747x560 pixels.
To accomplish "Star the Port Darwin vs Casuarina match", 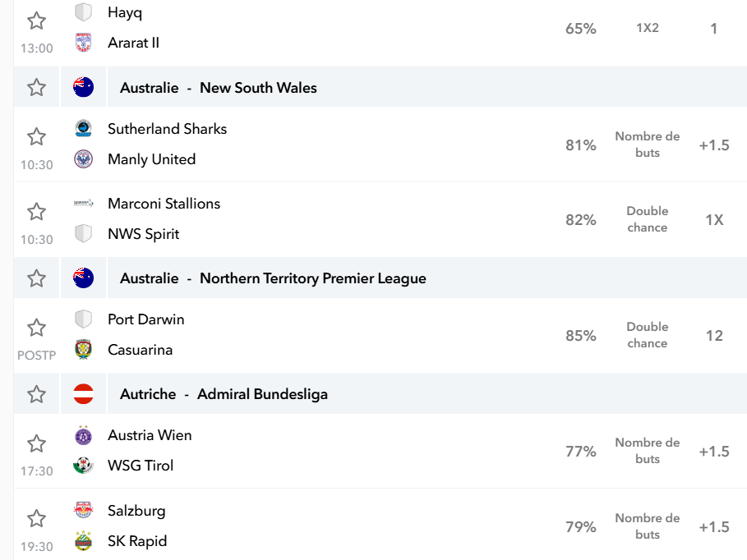I will tap(36, 328).
